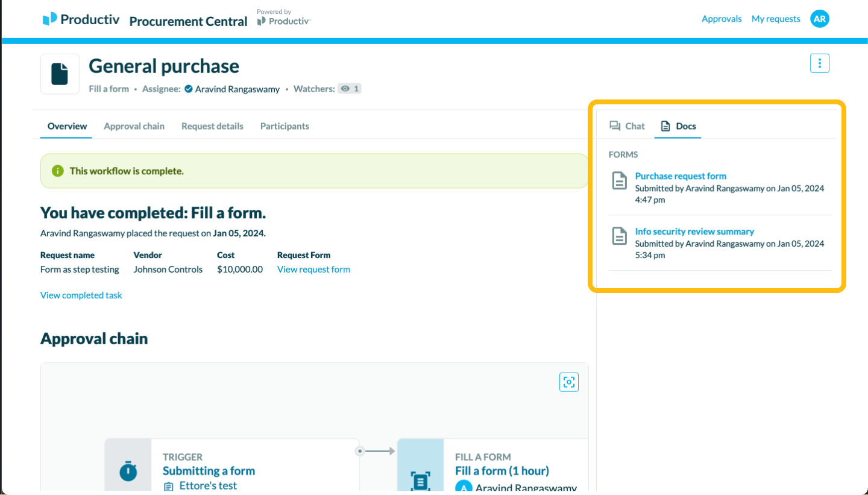The width and height of the screenshot is (868, 495).
Task: Click the View completed task link
Action: click(81, 295)
